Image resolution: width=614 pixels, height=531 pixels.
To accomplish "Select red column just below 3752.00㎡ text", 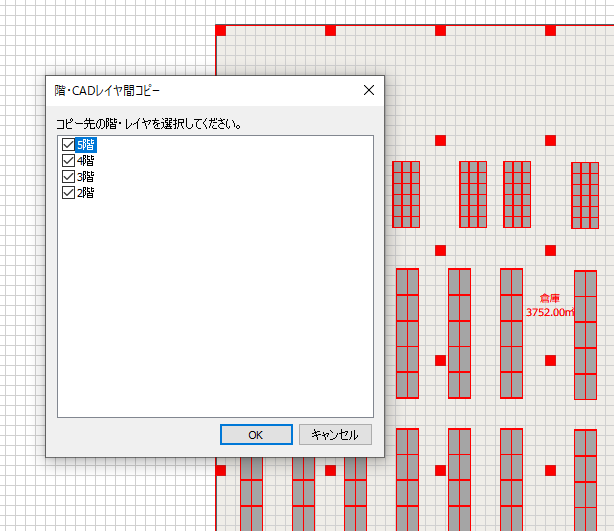I will [x=550, y=360].
